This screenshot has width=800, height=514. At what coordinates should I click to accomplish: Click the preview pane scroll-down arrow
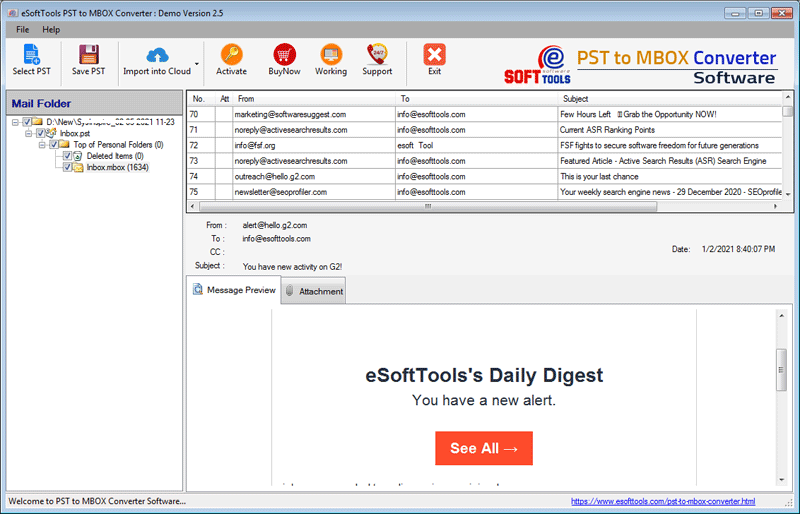click(x=781, y=480)
